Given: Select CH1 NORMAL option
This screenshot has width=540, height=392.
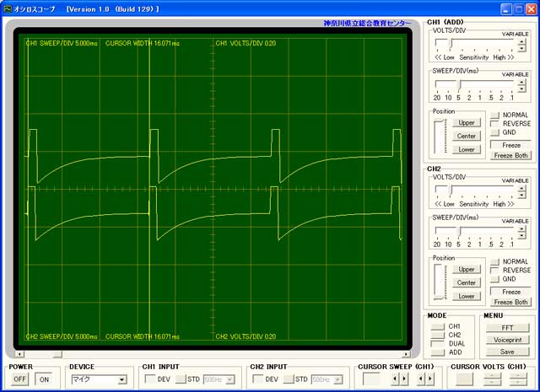Looking at the screenshot, I should pyautogui.click(x=495, y=115).
